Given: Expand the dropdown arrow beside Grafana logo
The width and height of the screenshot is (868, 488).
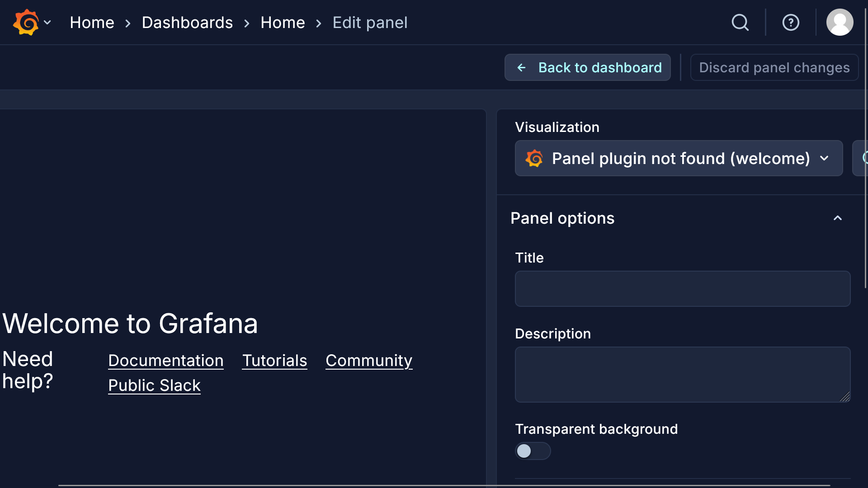Looking at the screenshot, I should 47,22.
